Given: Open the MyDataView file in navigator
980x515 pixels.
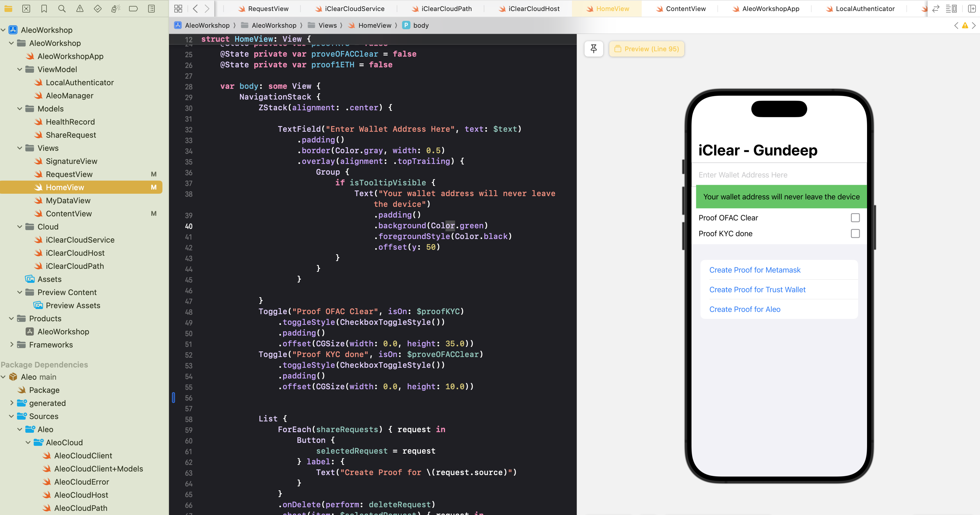Looking at the screenshot, I should (x=68, y=201).
